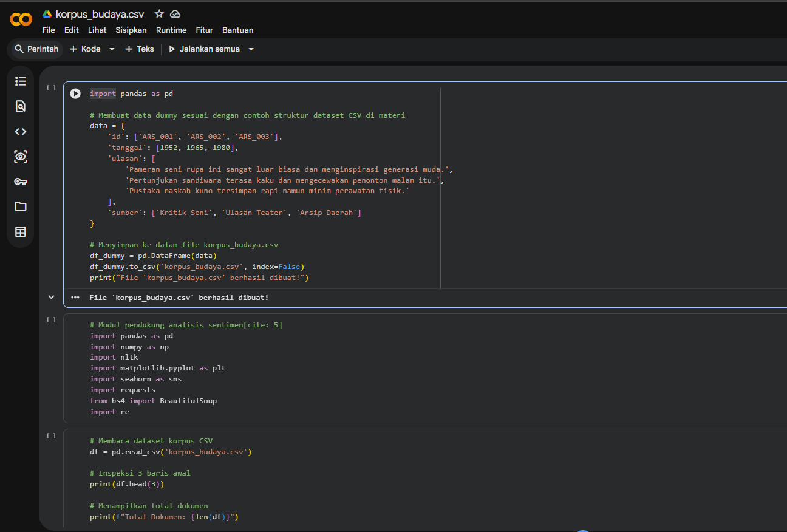Open the code snippets sidebar panel
The width and height of the screenshot is (787, 532).
tap(21, 132)
